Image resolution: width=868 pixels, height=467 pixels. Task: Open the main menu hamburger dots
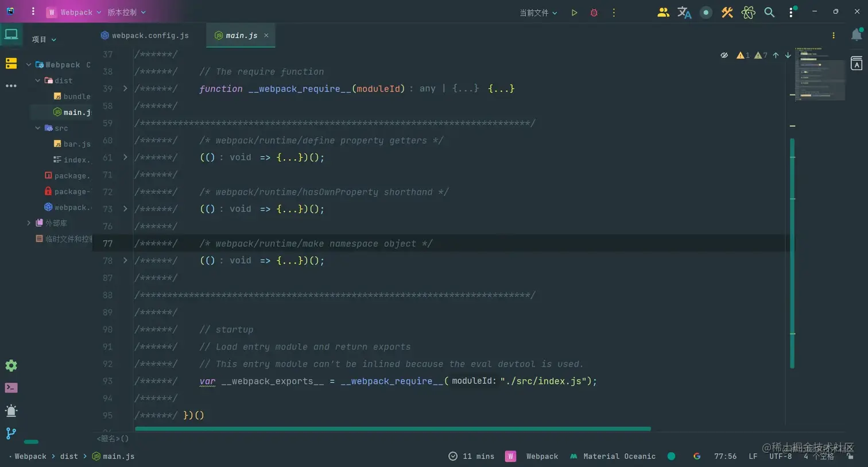pyautogui.click(x=33, y=11)
